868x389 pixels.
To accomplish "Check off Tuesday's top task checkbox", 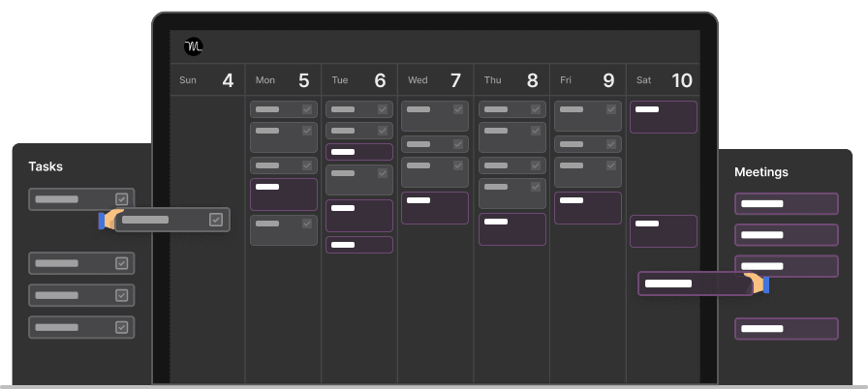I will [x=383, y=109].
